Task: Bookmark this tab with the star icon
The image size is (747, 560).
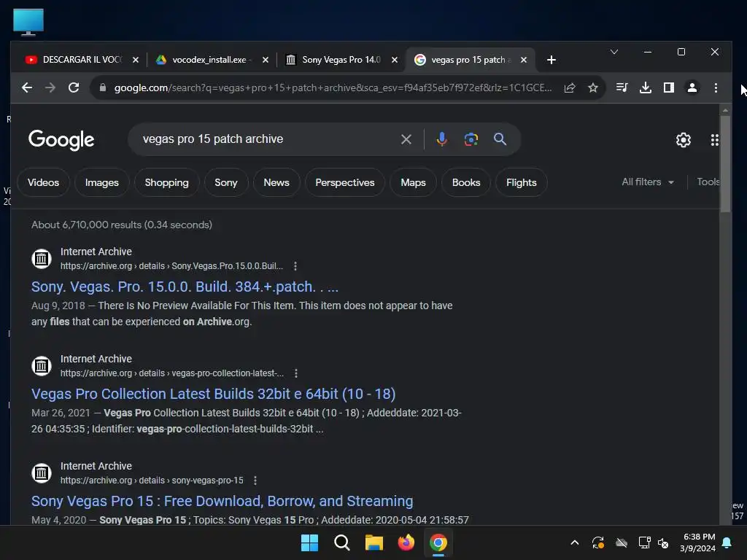Action: (x=592, y=87)
